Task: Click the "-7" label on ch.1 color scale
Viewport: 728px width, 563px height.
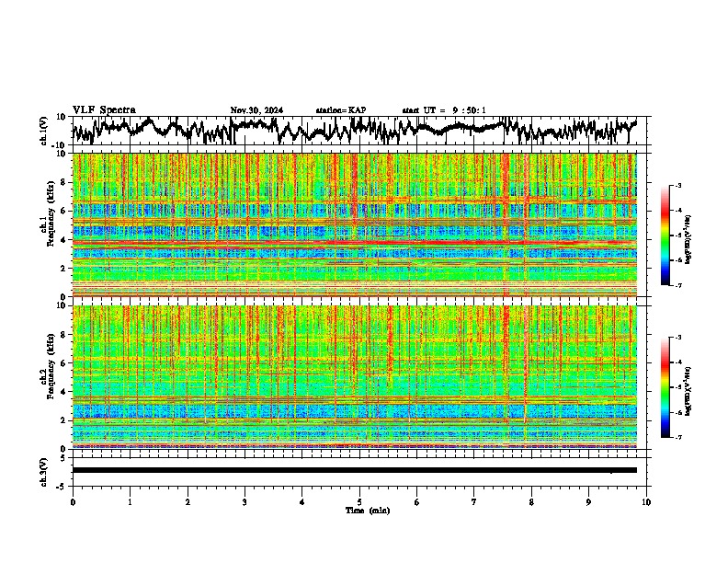Action: pos(677,285)
